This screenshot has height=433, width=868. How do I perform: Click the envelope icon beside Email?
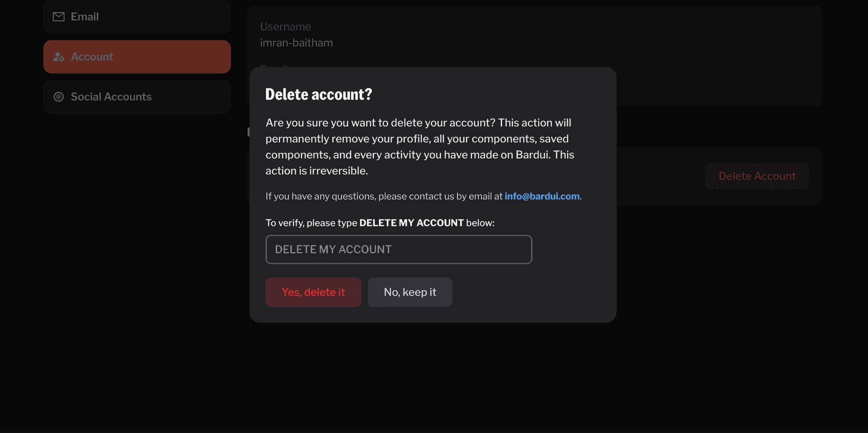click(x=59, y=17)
